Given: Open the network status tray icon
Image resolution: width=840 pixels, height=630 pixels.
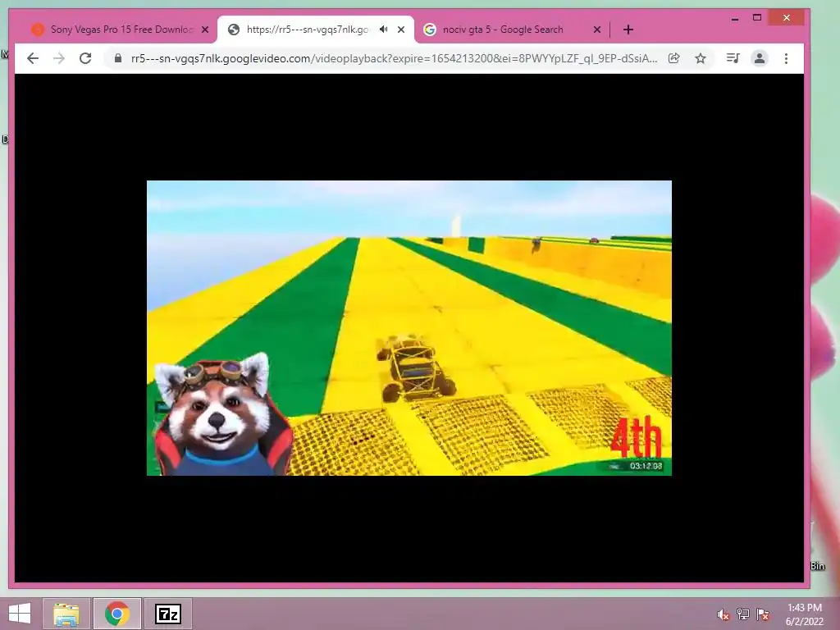Looking at the screenshot, I should (x=743, y=614).
